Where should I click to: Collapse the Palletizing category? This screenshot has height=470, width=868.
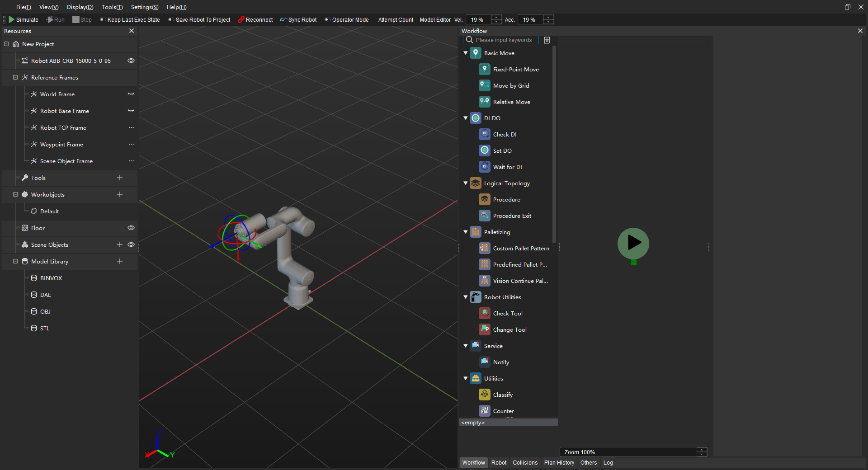tap(466, 232)
